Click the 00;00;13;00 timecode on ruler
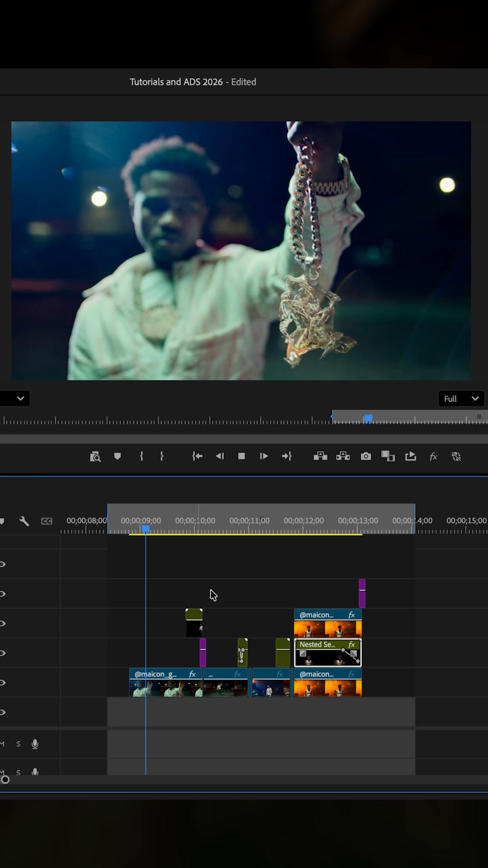This screenshot has height=868, width=488. coord(358,520)
